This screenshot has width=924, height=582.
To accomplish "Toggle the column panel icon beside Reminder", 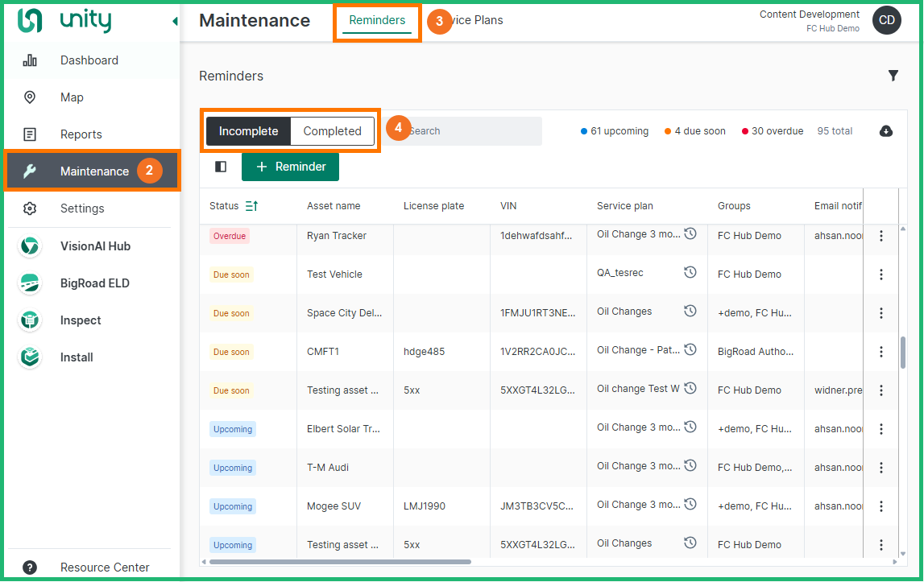I will (x=221, y=167).
